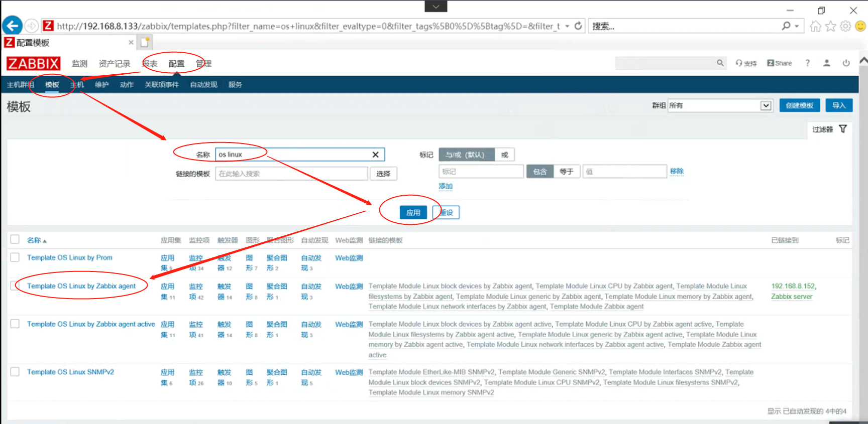Click the 导入 import button
Viewport: 868px width, 424px height.
click(839, 105)
